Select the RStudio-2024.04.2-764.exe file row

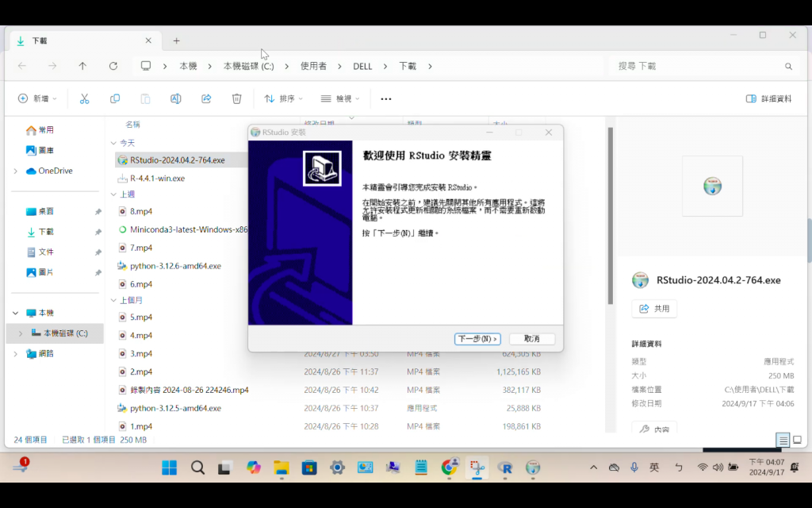182,160
